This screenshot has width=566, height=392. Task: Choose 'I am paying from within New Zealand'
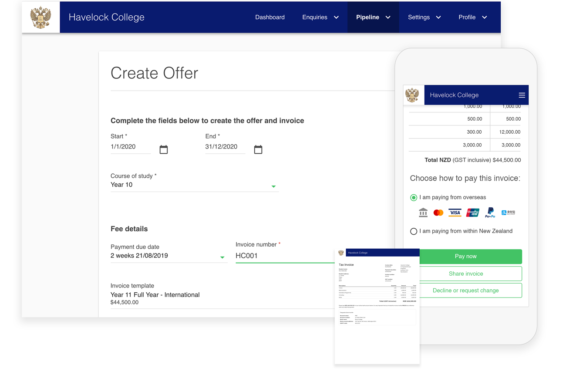(x=414, y=231)
